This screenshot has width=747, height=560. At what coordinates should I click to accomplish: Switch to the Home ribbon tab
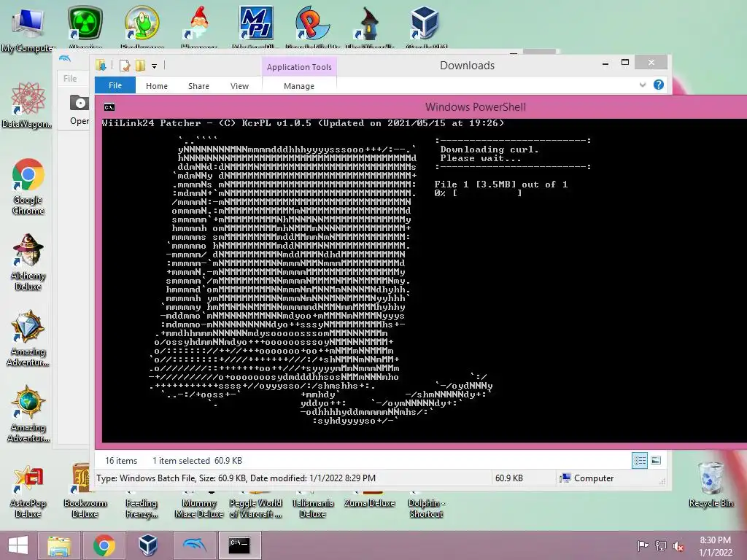coord(157,86)
